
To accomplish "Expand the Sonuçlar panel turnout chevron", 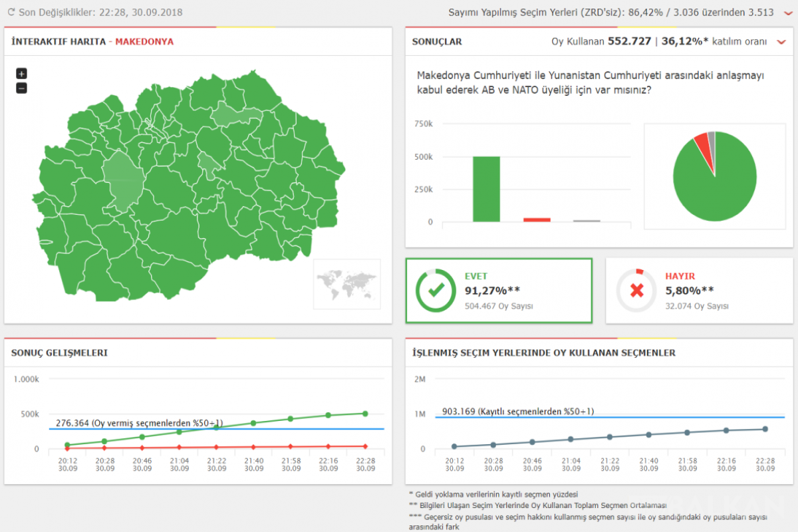I will click(781, 42).
